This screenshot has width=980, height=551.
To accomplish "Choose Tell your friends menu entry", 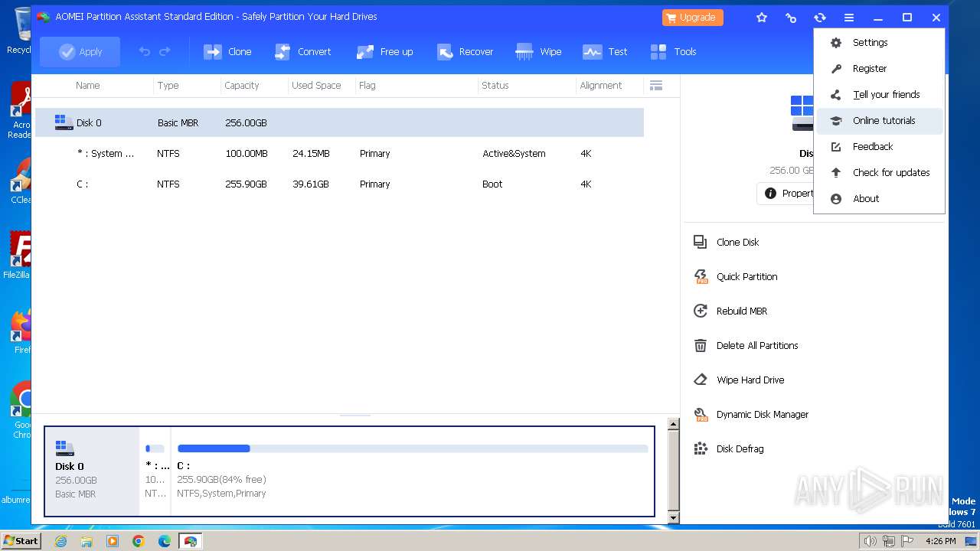I will click(x=880, y=95).
